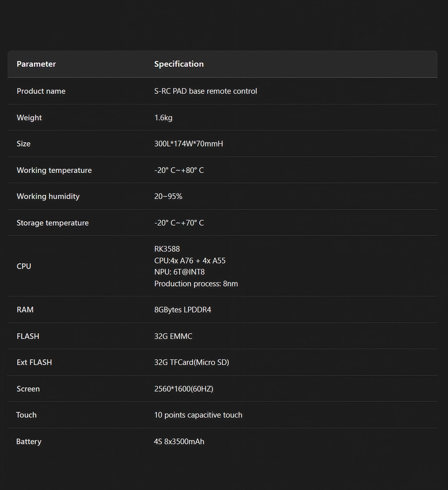Select the RAM value 8GBytes LPDDR4
The image size is (448, 490).
click(183, 310)
